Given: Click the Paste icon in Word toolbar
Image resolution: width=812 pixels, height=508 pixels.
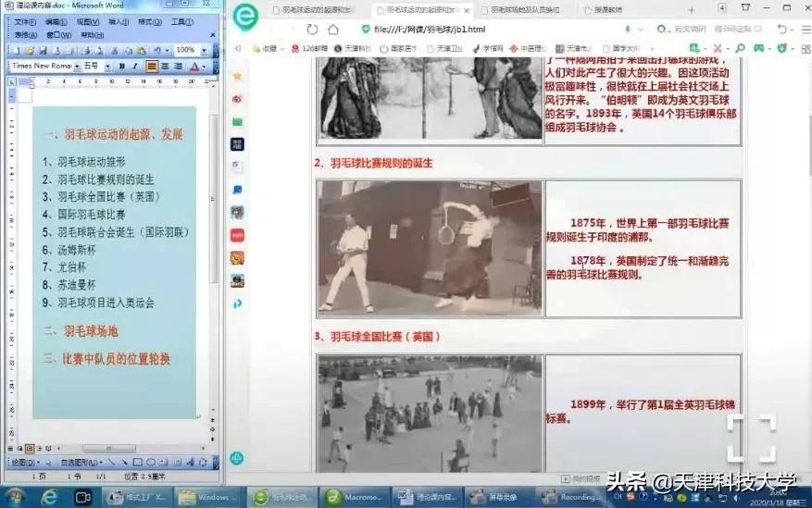Looking at the screenshot, I should tap(141, 50).
